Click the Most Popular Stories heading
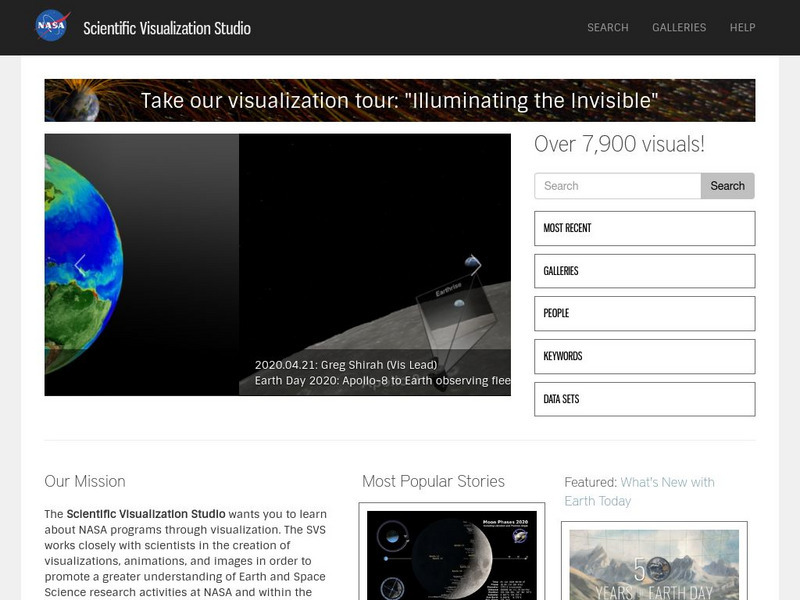Image resolution: width=800 pixels, height=600 pixels. [x=433, y=481]
